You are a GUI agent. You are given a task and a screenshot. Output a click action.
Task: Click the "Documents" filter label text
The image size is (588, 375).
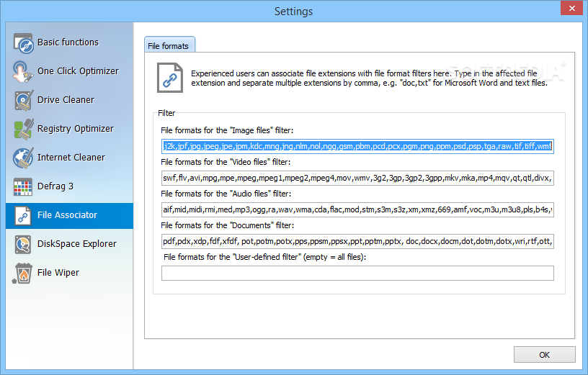tap(227, 225)
